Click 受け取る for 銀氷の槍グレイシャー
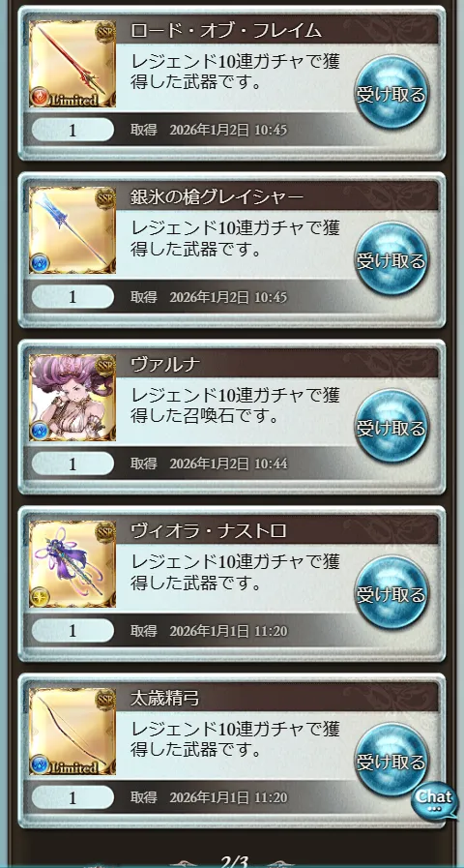 (391, 259)
